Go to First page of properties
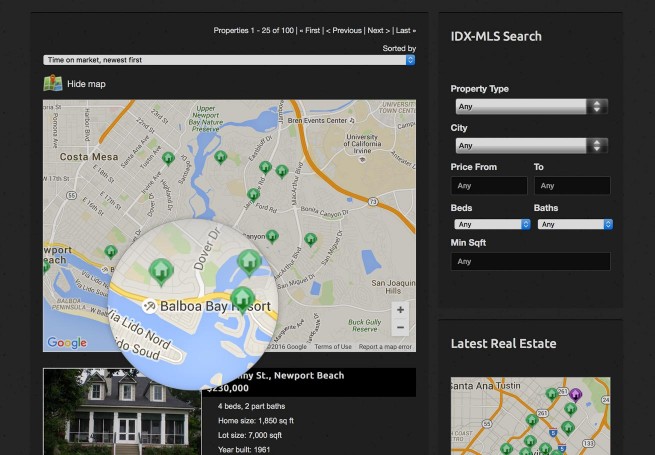Screen dimensions: 655x455 [x=310, y=31]
